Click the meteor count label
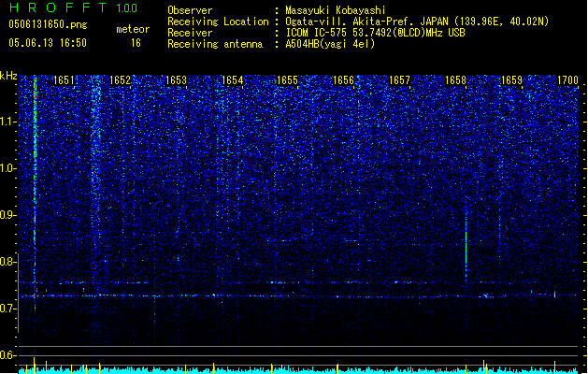The image size is (588, 374). [x=133, y=29]
